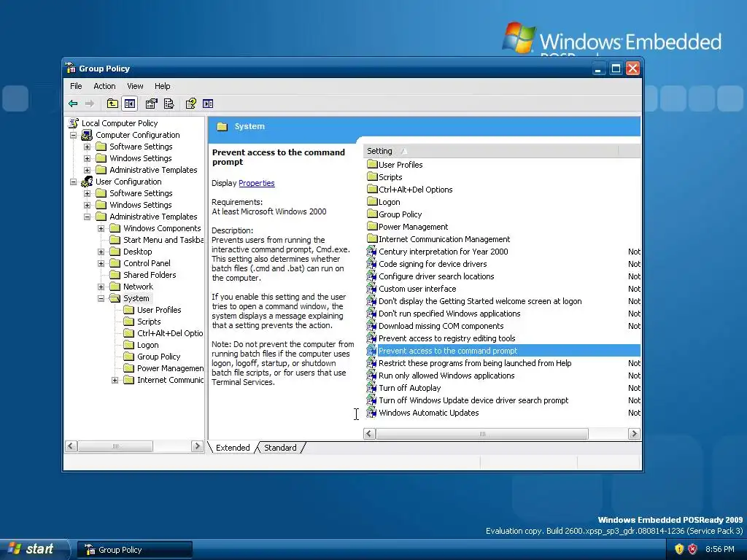
Task: Click policy icon for Windows Automatic Updates
Action: [371, 412]
